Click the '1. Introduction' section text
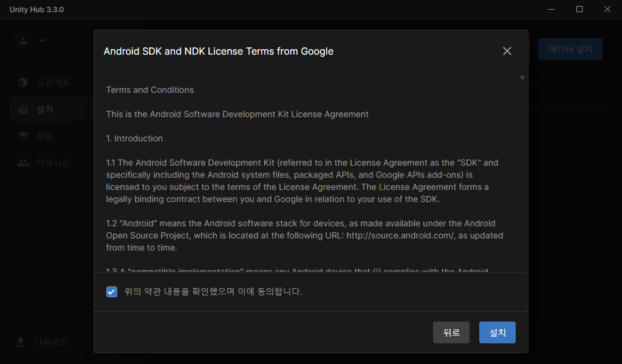Screen dimensions: 622x364 (134, 138)
